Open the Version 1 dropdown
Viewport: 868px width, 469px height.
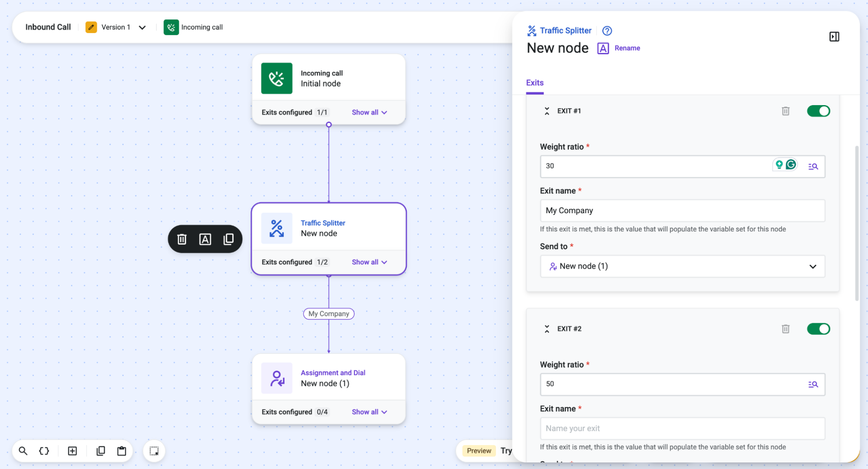pos(142,27)
